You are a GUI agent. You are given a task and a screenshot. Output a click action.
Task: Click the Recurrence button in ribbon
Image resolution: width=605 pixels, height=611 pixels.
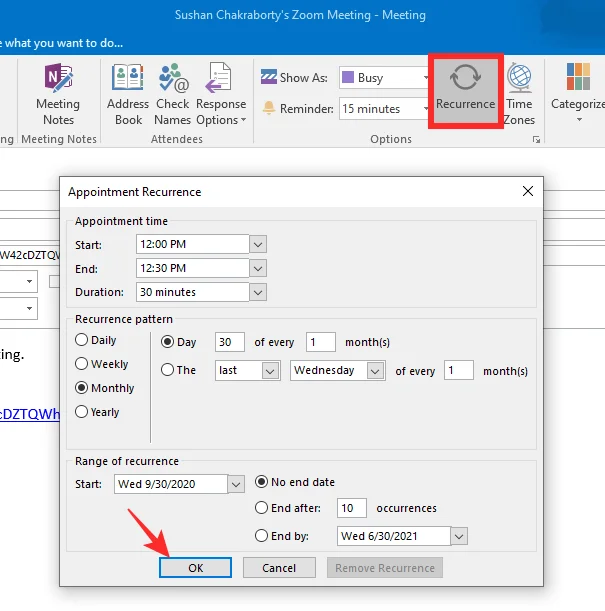tap(465, 88)
